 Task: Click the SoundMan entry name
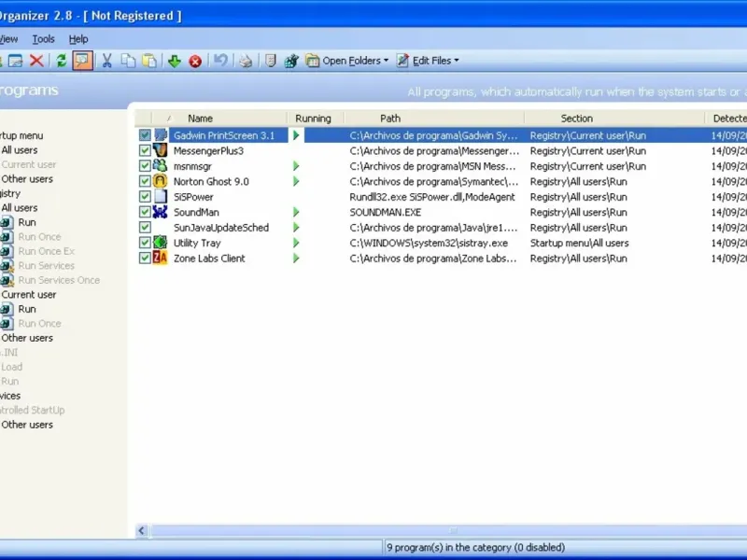pos(196,213)
